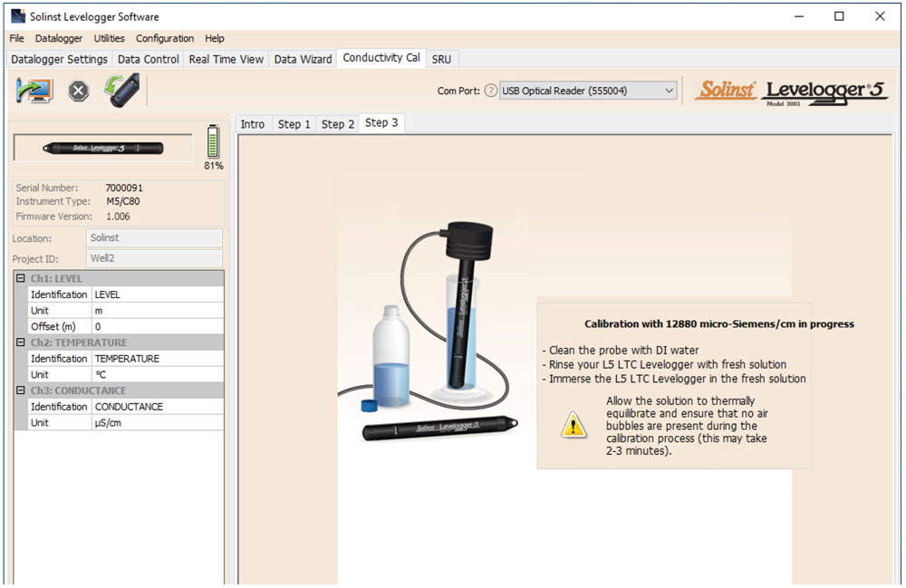Switch to the Real Time View tab

[226, 59]
